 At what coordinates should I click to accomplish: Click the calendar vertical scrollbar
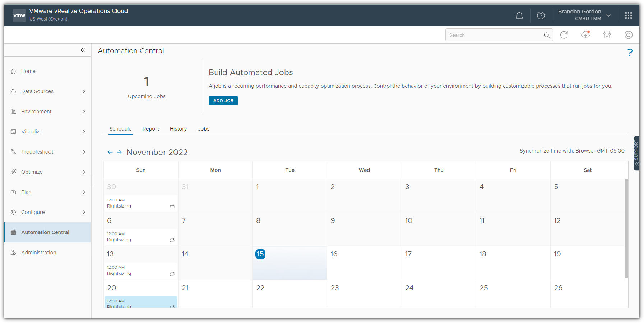click(x=626, y=228)
